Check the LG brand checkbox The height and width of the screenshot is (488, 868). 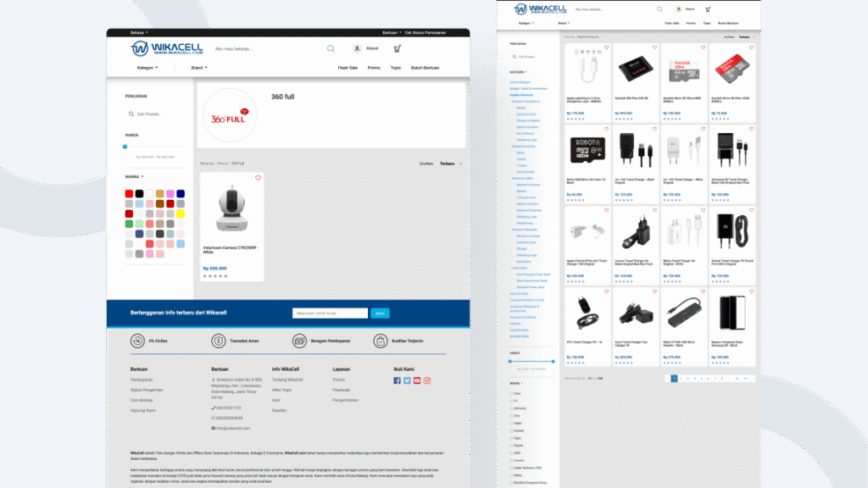coord(511,401)
